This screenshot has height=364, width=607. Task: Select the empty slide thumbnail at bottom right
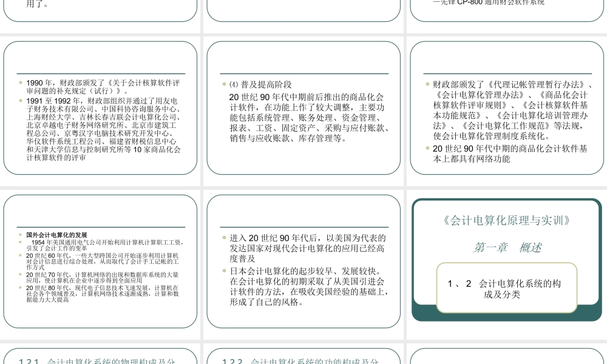tap(506, 358)
